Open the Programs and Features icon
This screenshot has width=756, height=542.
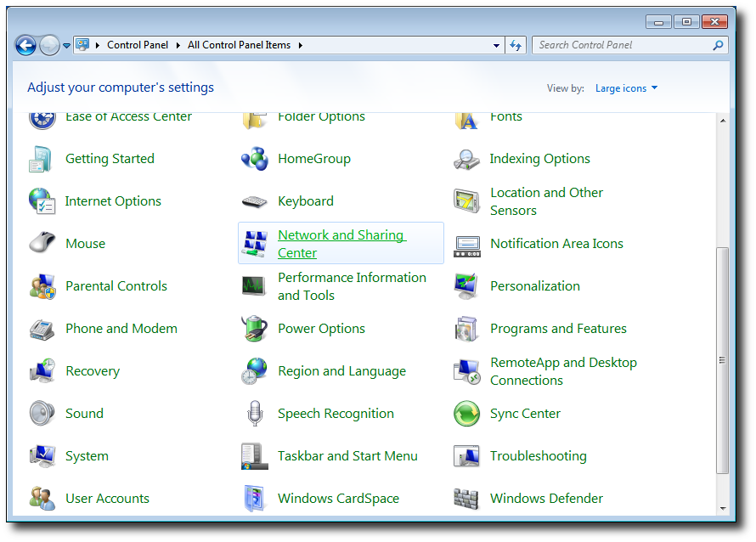coord(466,329)
